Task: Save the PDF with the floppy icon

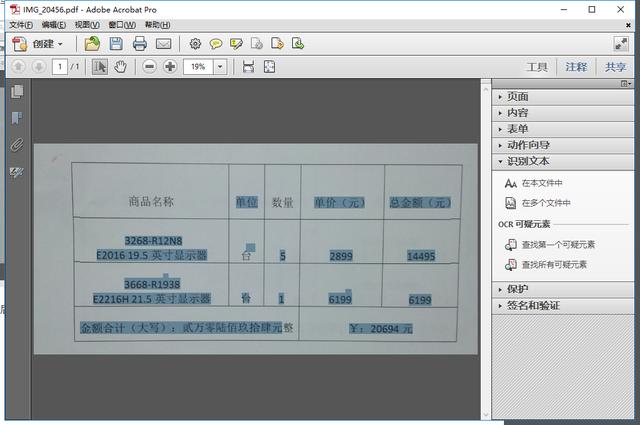Action: pos(116,44)
